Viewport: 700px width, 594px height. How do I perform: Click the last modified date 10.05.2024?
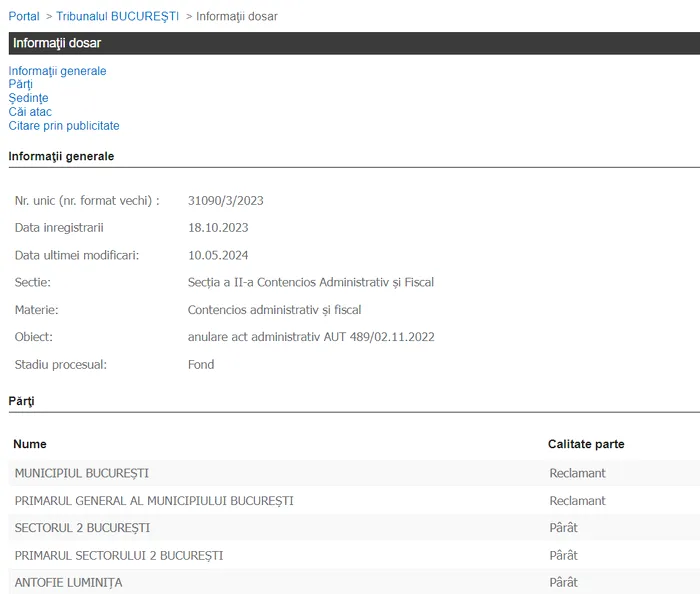[218, 255]
